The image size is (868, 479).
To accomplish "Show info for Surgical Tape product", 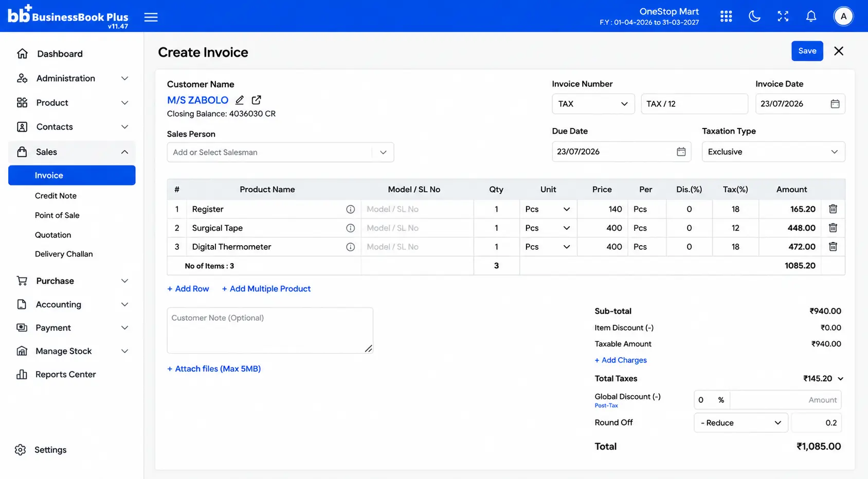I will (x=351, y=228).
